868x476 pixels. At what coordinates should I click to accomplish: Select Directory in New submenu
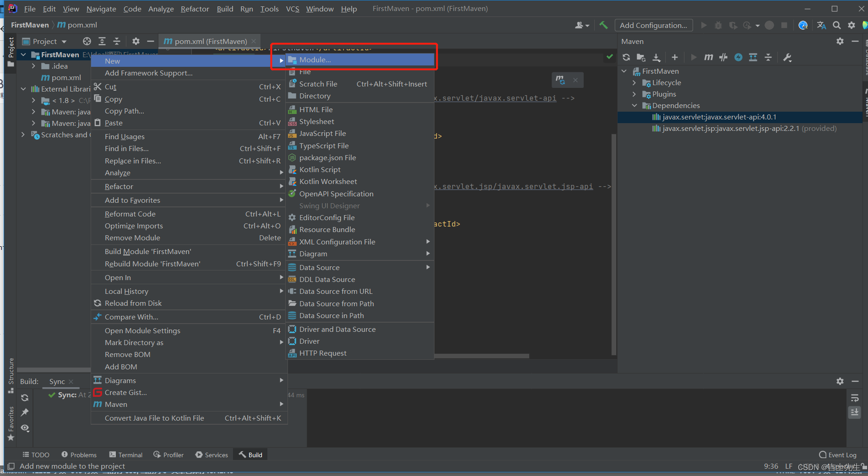(x=360, y=96)
